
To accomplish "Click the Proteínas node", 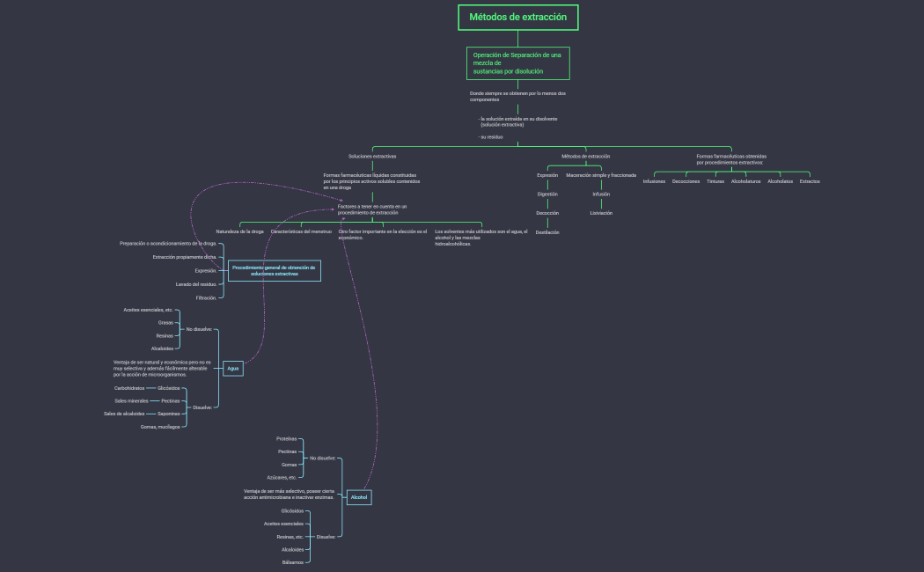I will tap(287, 438).
